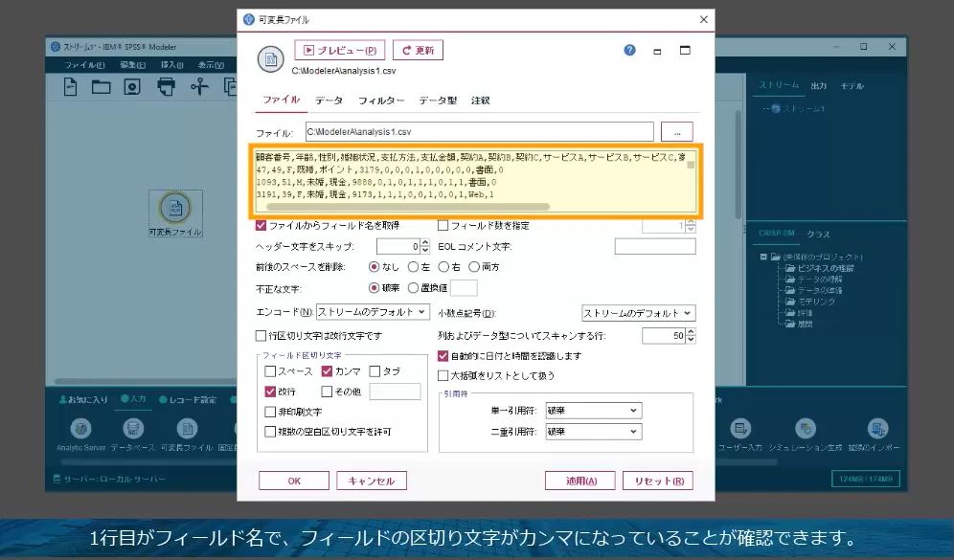The width and height of the screenshot is (954, 560).
Task: Click the help question mark icon in the dialog
Action: click(629, 50)
